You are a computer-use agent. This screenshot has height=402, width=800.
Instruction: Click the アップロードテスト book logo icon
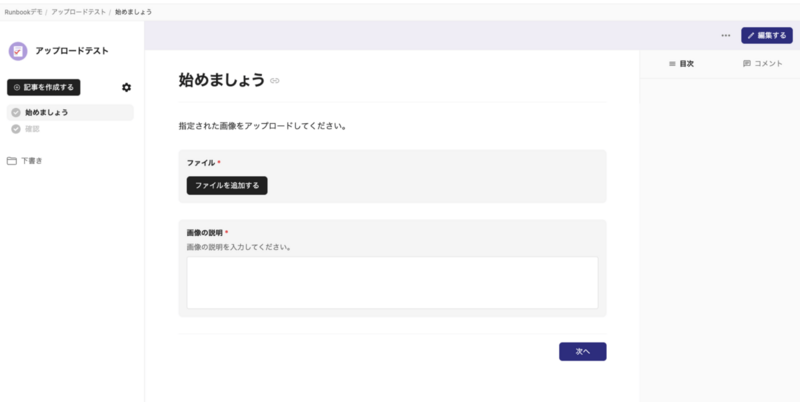coord(18,51)
